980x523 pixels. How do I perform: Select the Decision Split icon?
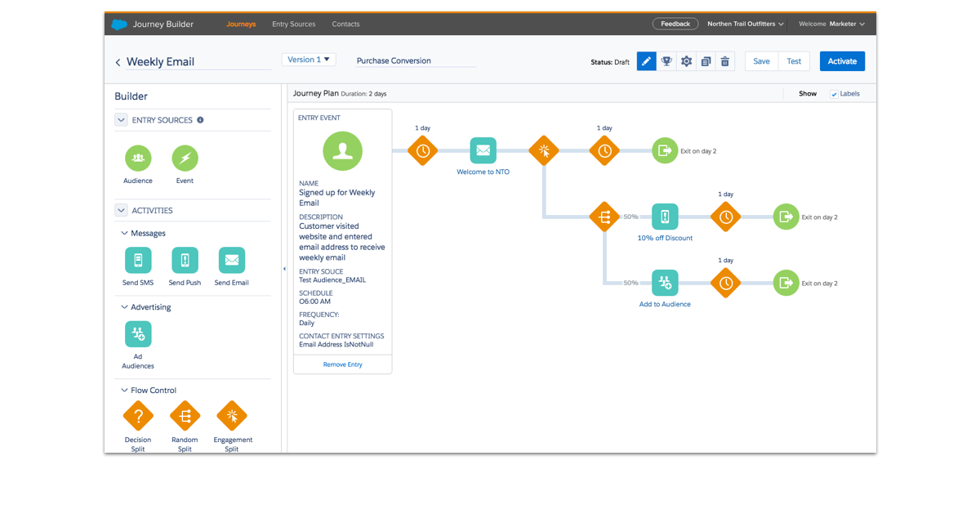138,416
